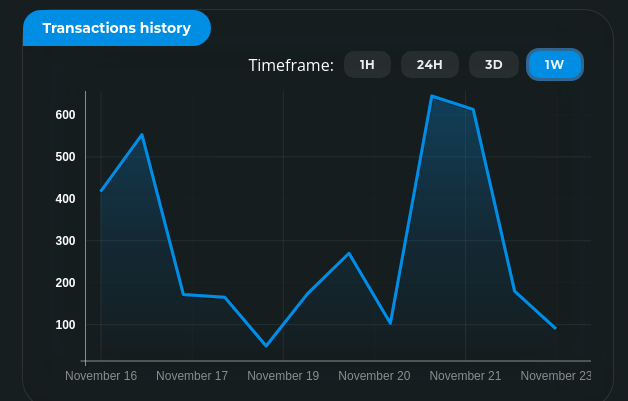
Task: Click the 400 y-axis value
Action: pos(65,199)
